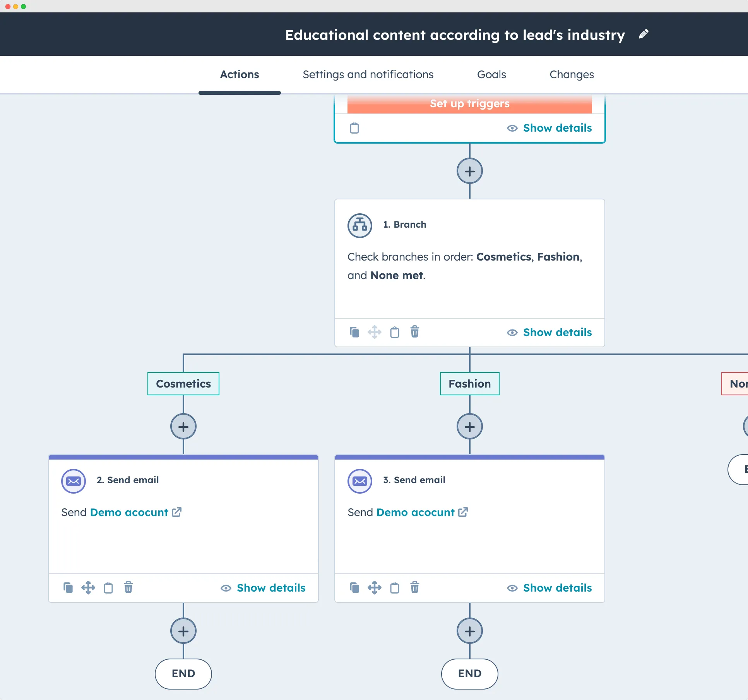
Task: Open Demo acocunt link in 3. Send email
Action: point(422,512)
